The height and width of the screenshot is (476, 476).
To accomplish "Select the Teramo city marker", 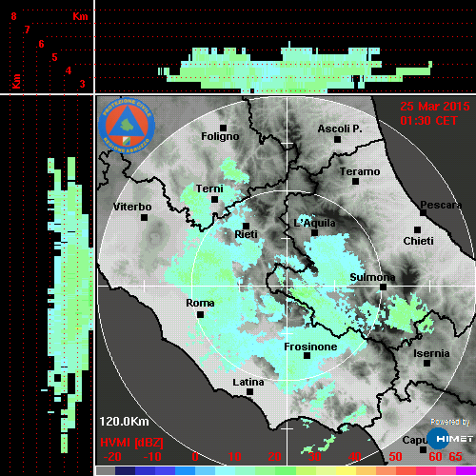I will (x=355, y=181).
